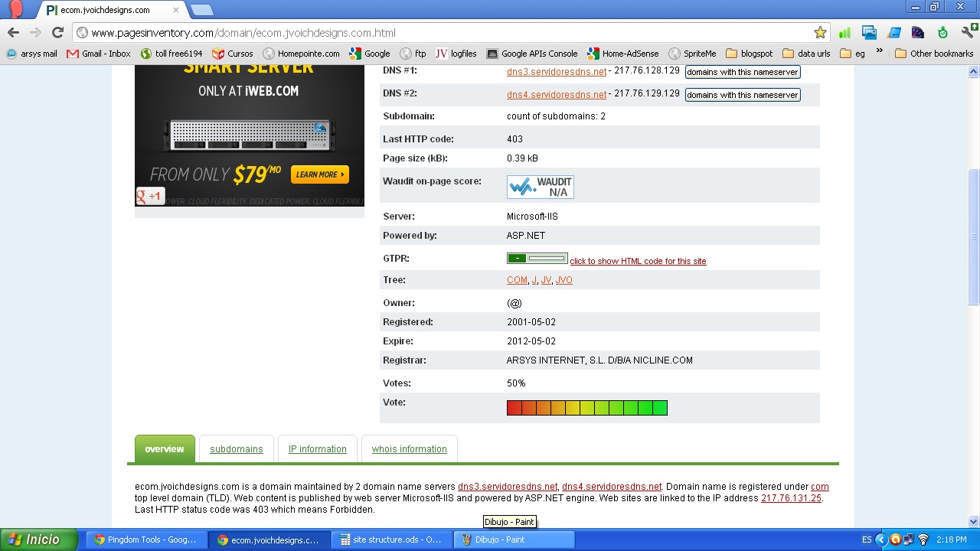Image resolution: width=980 pixels, height=551 pixels.
Task: Switch to the whois information tab
Action: click(409, 449)
